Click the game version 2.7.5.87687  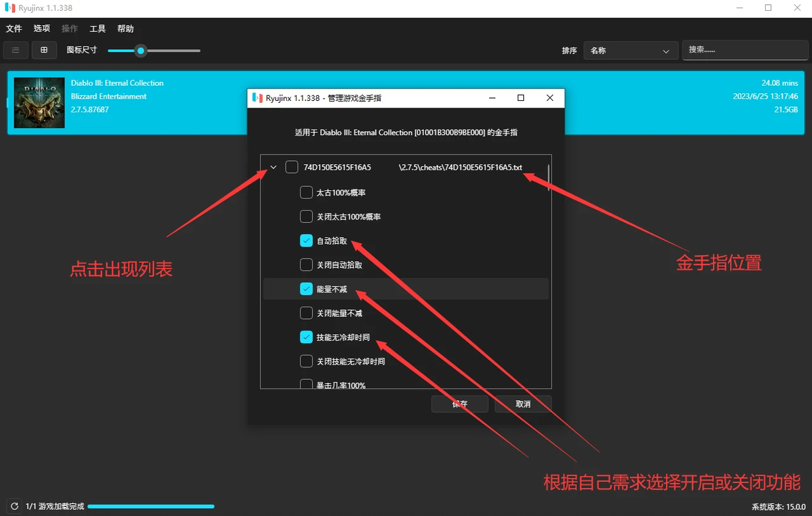[90, 110]
